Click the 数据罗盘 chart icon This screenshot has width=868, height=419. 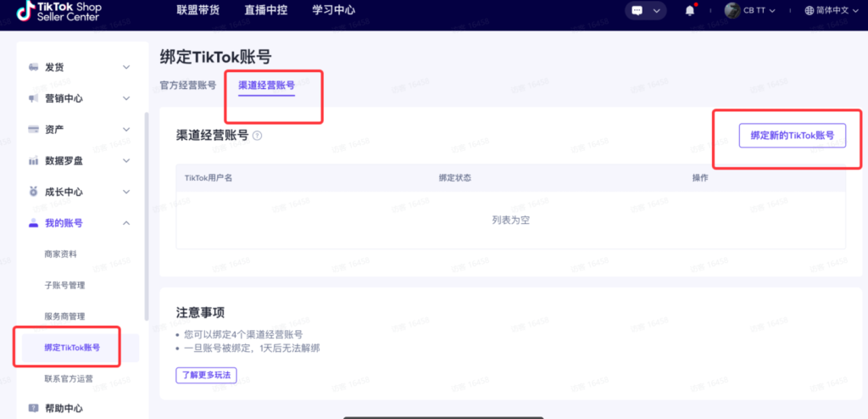(x=33, y=160)
